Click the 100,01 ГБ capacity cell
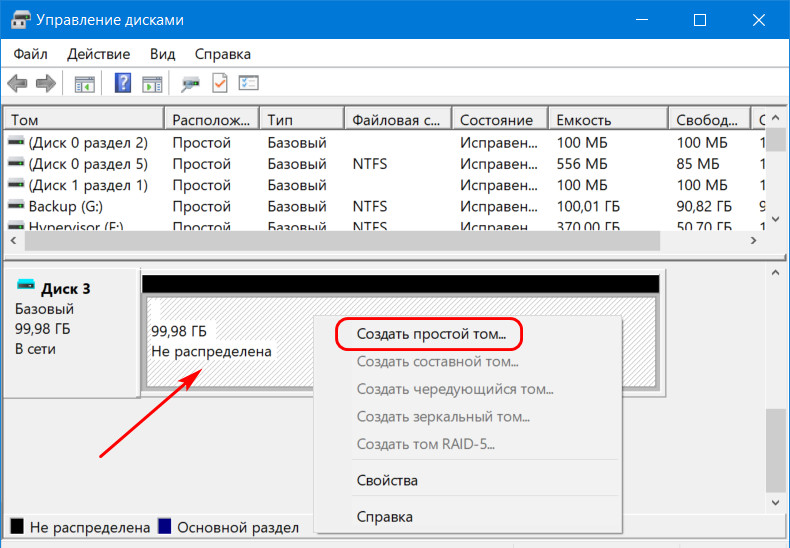 (x=588, y=206)
